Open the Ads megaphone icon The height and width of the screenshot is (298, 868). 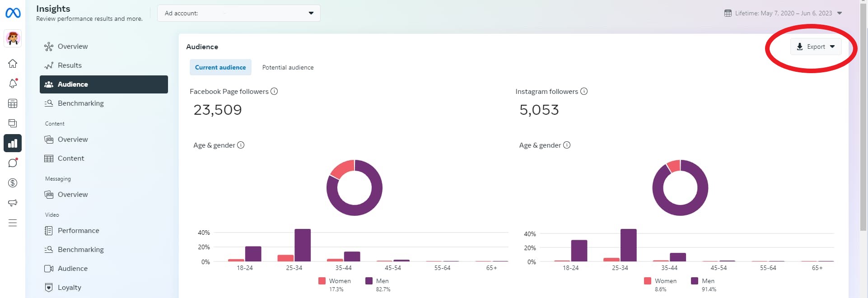pyautogui.click(x=13, y=203)
